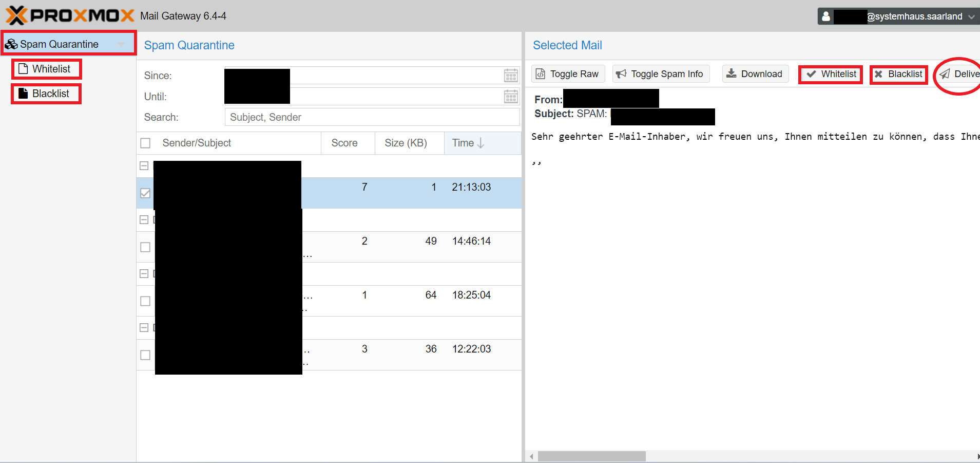Click the Selected Mail panel title
980x463 pixels.
567,45
